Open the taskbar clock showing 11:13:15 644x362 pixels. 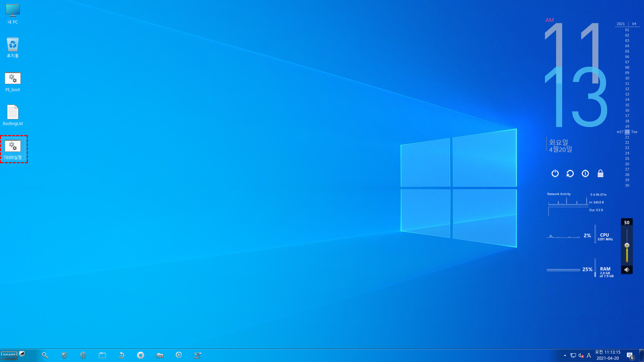(x=608, y=355)
